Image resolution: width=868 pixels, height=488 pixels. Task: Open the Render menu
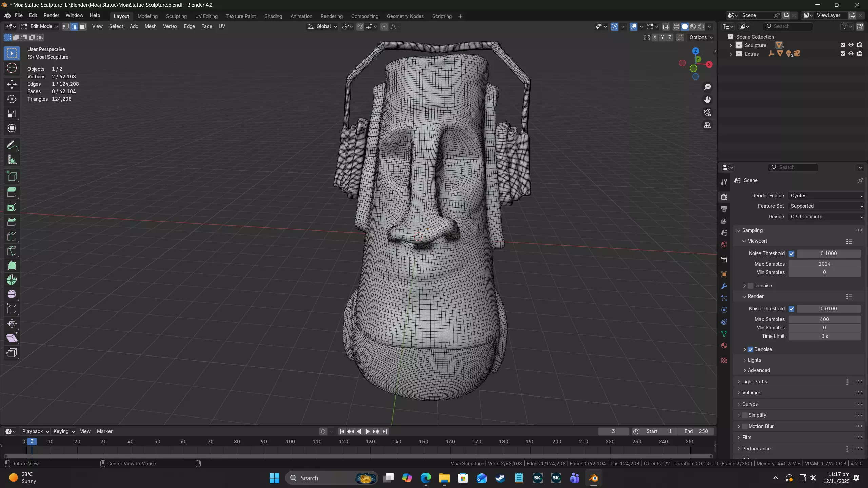click(52, 16)
